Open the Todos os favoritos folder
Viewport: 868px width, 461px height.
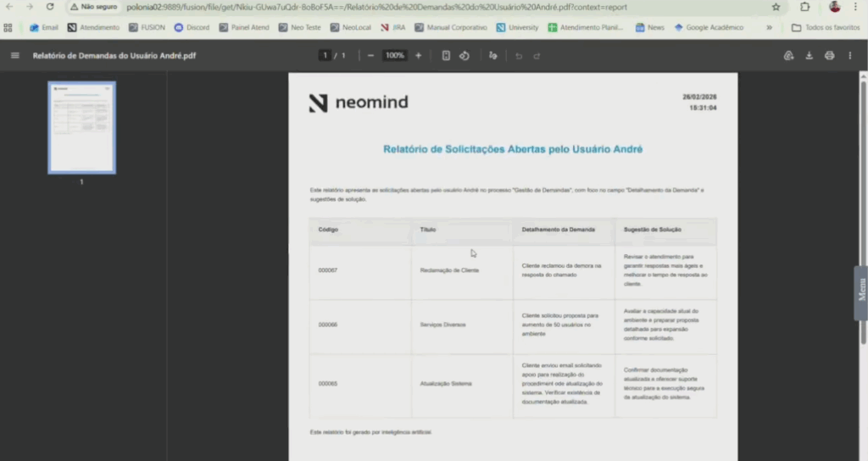[825, 27]
